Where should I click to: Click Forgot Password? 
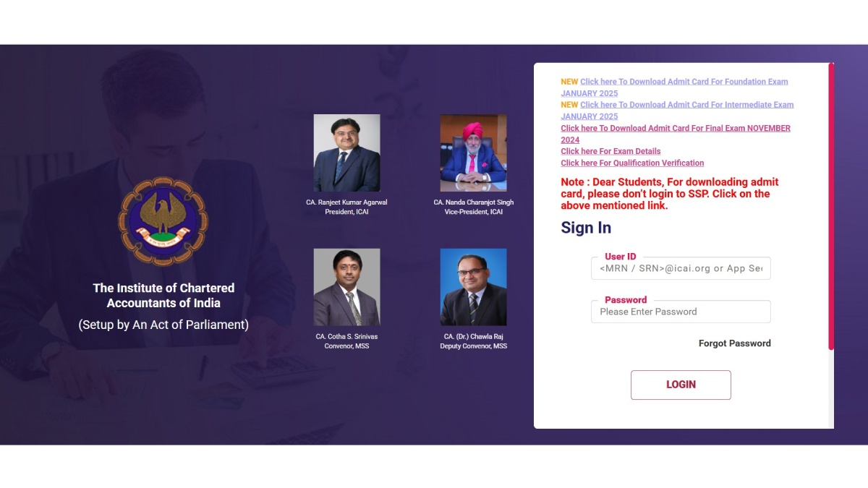pyautogui.click(x=735, y=343)
